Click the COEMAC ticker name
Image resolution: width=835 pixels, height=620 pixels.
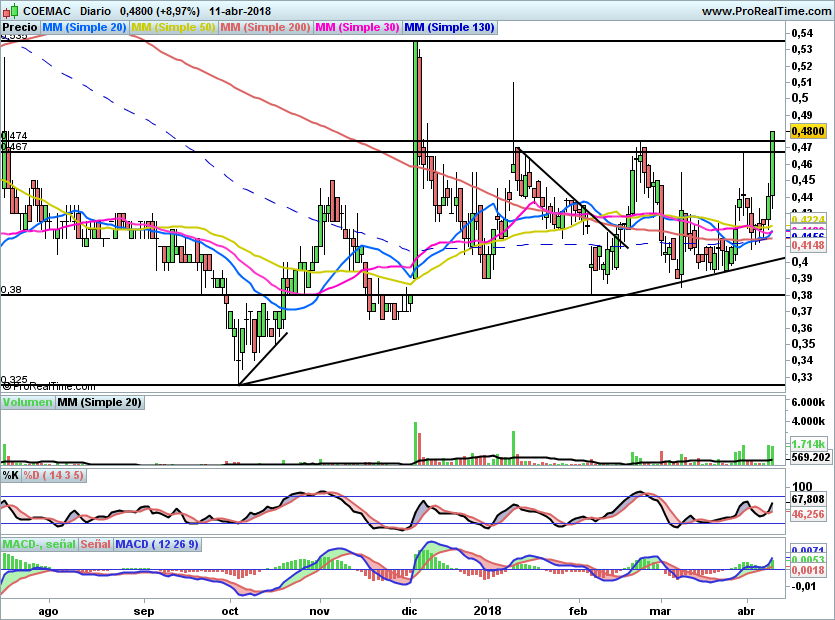tap(46, 11)
